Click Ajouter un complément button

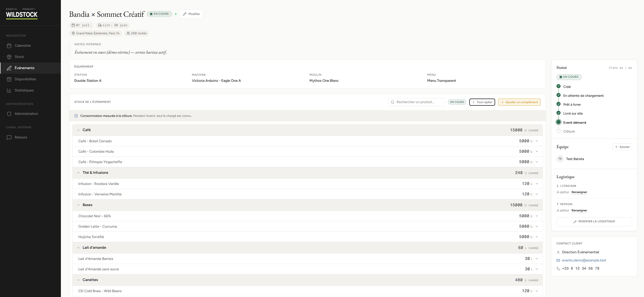(x=519, y=102)
